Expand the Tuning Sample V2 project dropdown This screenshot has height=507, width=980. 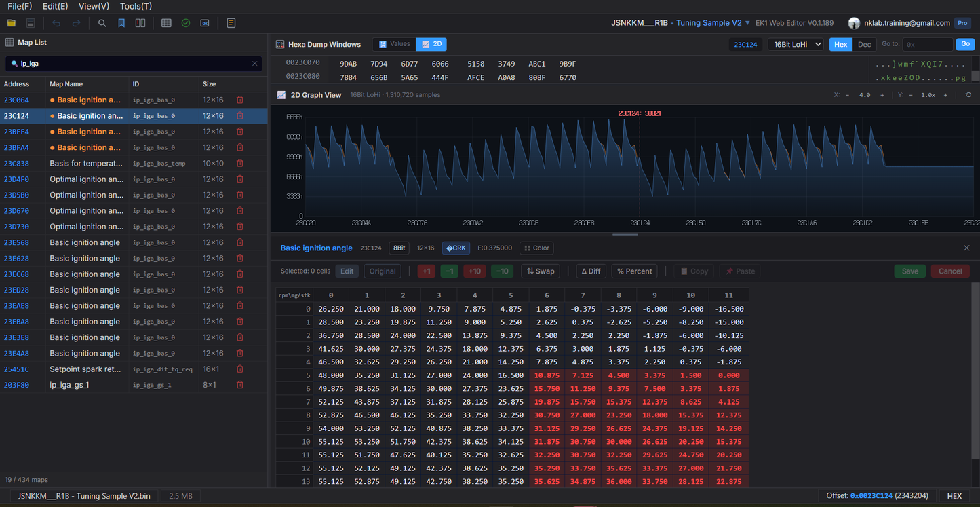[747, 23]
